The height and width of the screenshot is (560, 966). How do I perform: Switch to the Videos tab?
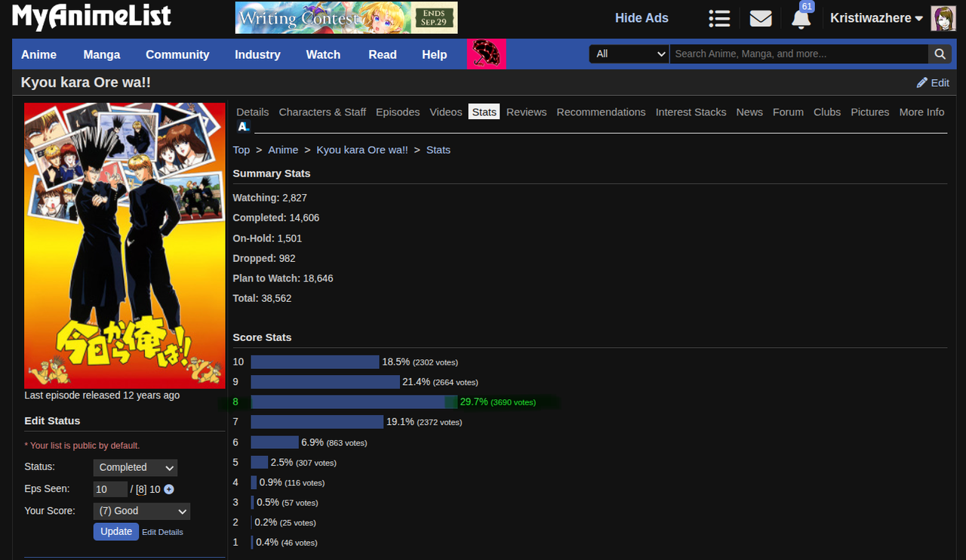click(x=446, y=112)
